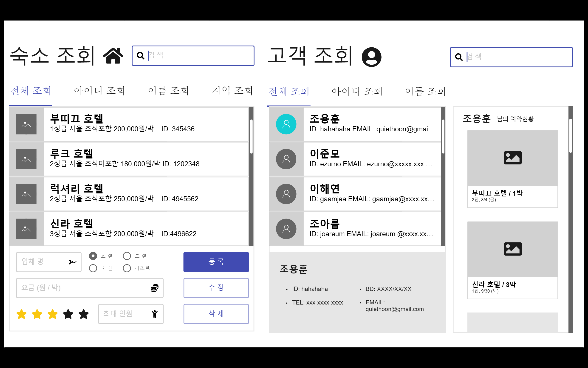Select the 펜션 radio button
The image size is (588, 368).
click(x=93, y=268)
